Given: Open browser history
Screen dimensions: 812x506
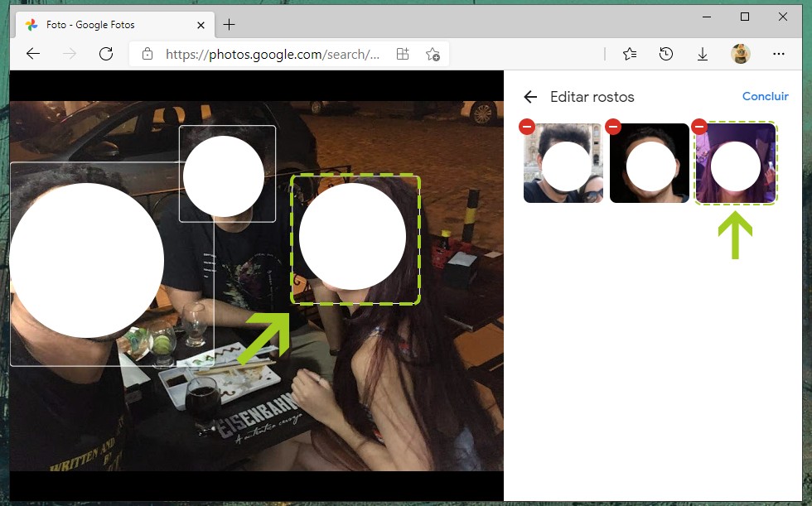Looking at the screenshot, I should click(666, 54).
